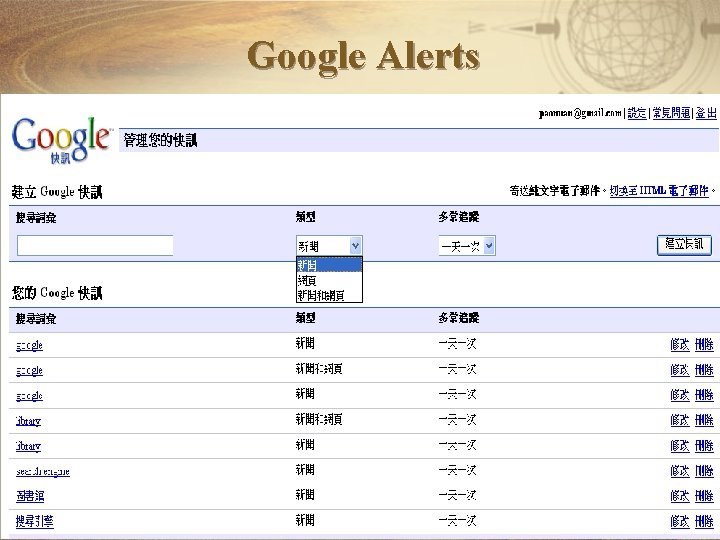720x540 pixels.
Task: Edit (修改) the 圖書館 alert
Action: tap(680, 496)
